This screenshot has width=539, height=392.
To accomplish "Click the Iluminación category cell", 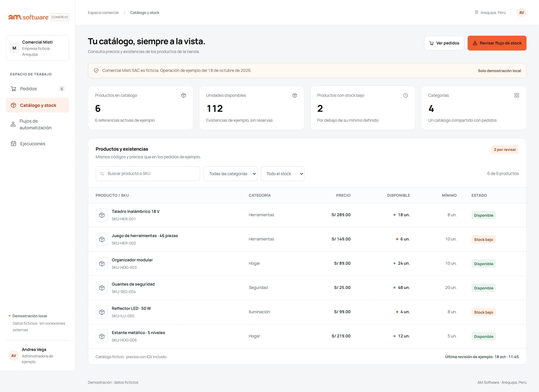I will (259, 312).
